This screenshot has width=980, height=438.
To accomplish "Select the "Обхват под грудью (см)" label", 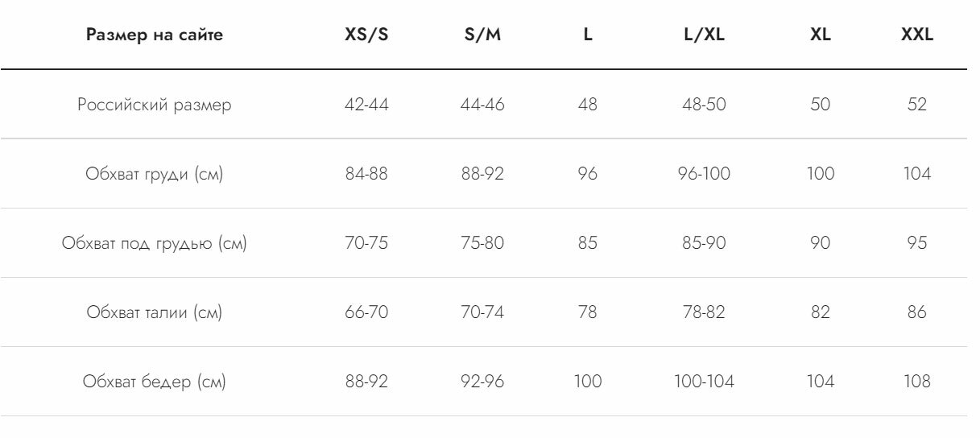I will tap(155, 243).
